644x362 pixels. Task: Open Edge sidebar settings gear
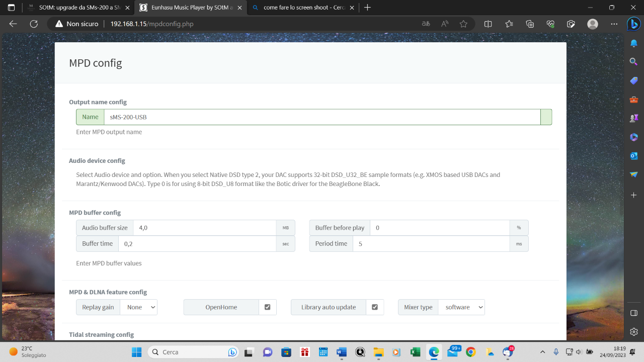[634, 332]
